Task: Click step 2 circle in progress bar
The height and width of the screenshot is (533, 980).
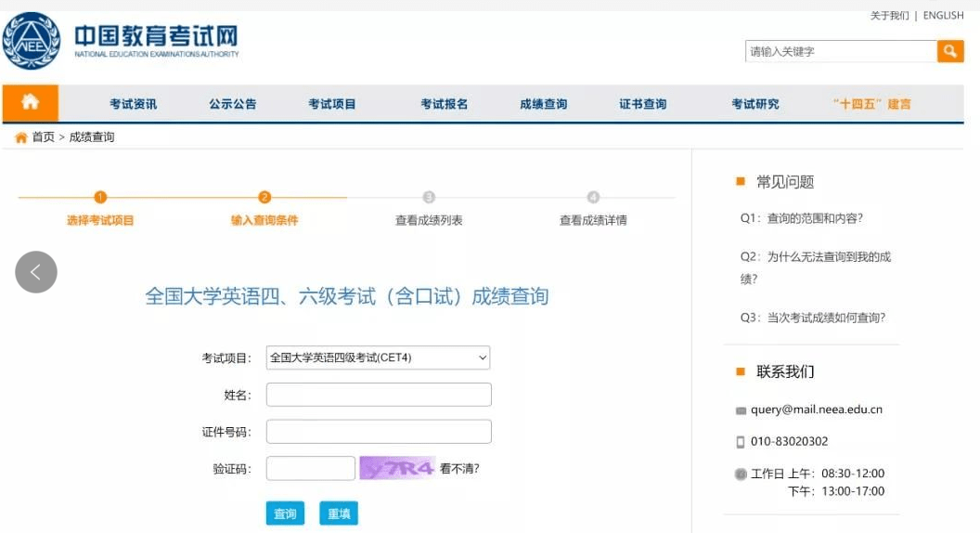Action: [264, 197]
